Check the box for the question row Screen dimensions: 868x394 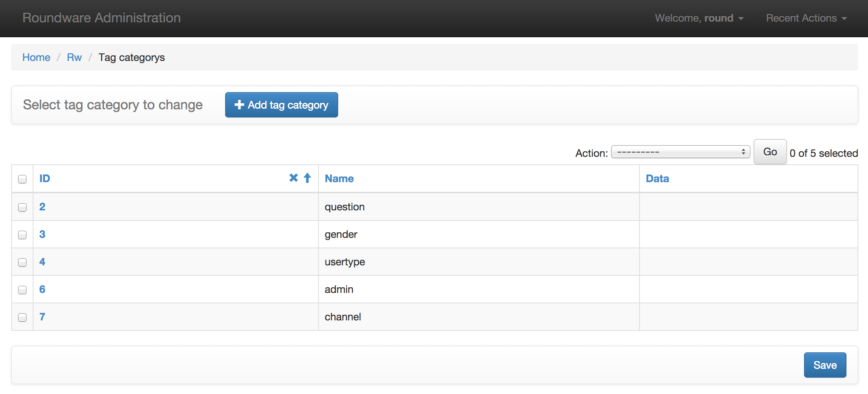coord(22,207)
